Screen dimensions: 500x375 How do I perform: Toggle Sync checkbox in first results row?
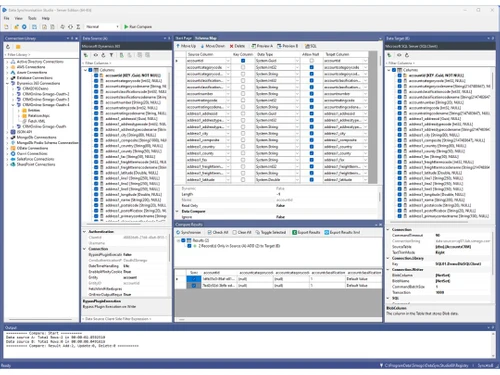click(x=194, y=279)
